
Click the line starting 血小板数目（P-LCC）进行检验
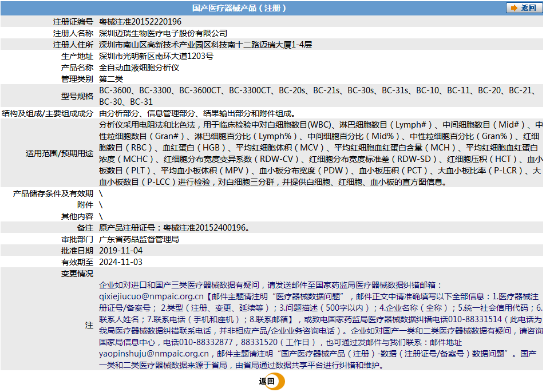click(x=273, y=182)
